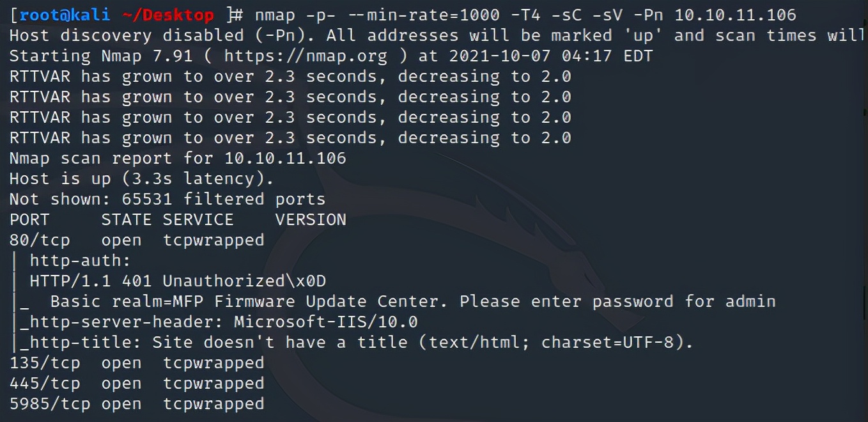
Task: Select the 135/tcp port entry
Action: pyautogui.click(x=45, y=363)
